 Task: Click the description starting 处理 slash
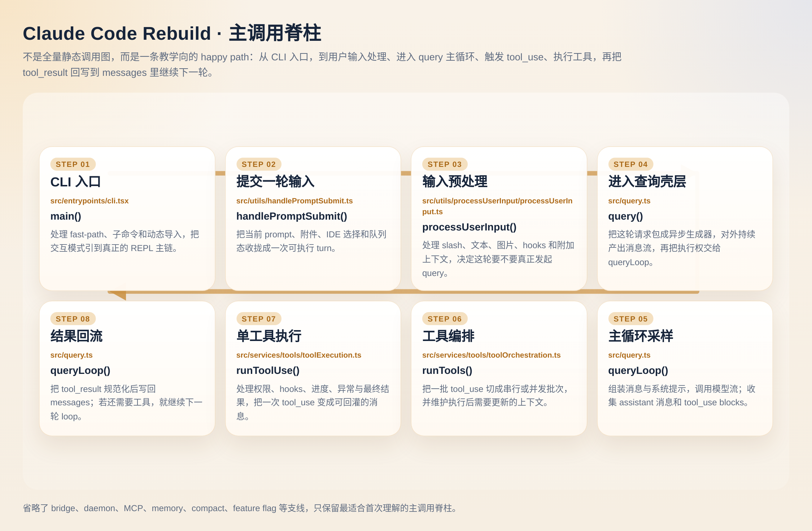click(x=498, y=259)
